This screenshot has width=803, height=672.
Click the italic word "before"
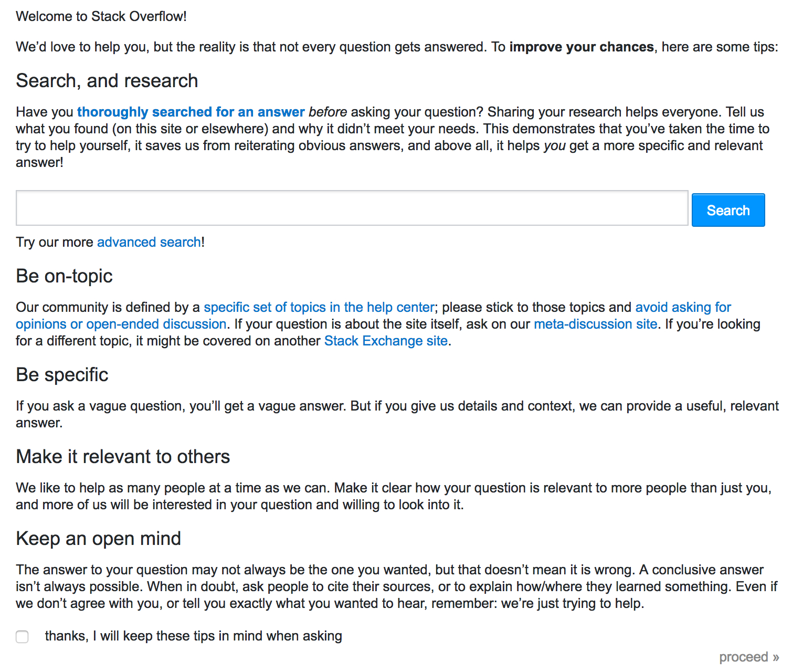(x=328, y=112)
